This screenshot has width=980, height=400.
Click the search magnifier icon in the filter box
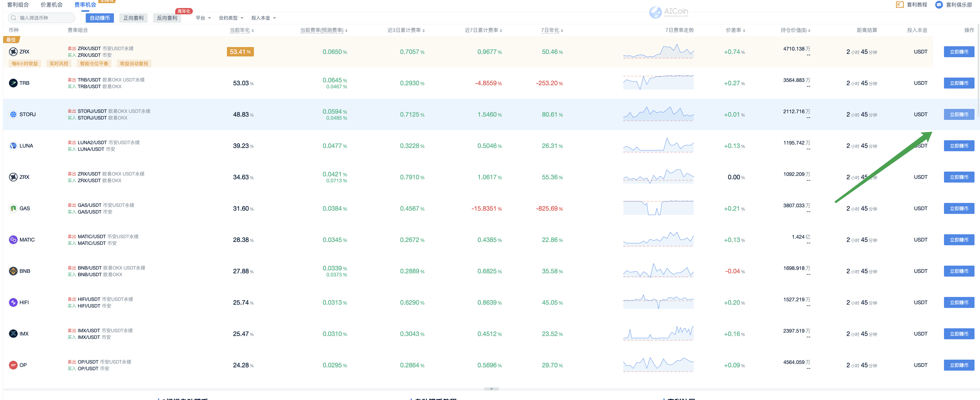tap(14, 18)
